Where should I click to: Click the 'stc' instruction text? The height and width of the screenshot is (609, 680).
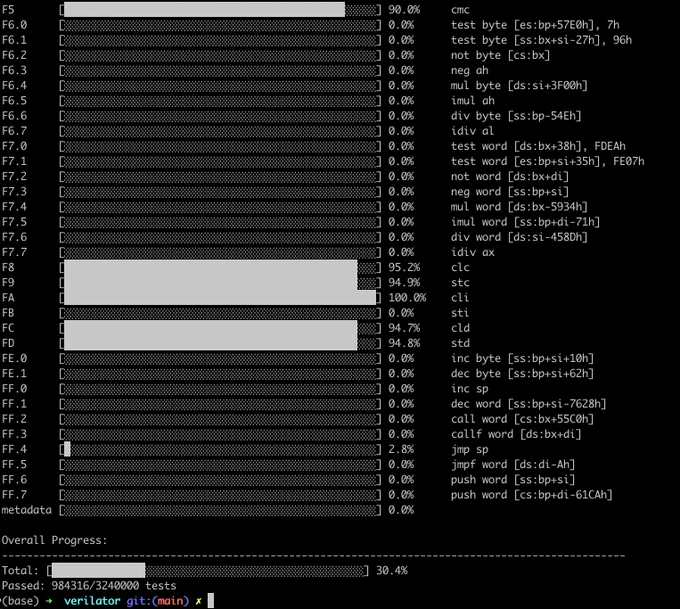[x=460, y=282]
